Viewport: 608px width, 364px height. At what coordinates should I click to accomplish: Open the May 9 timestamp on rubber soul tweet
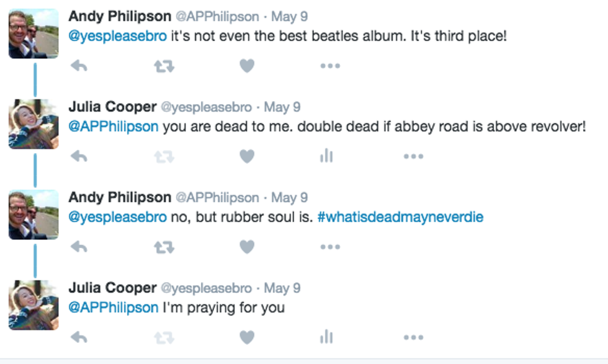click(290, 198)
